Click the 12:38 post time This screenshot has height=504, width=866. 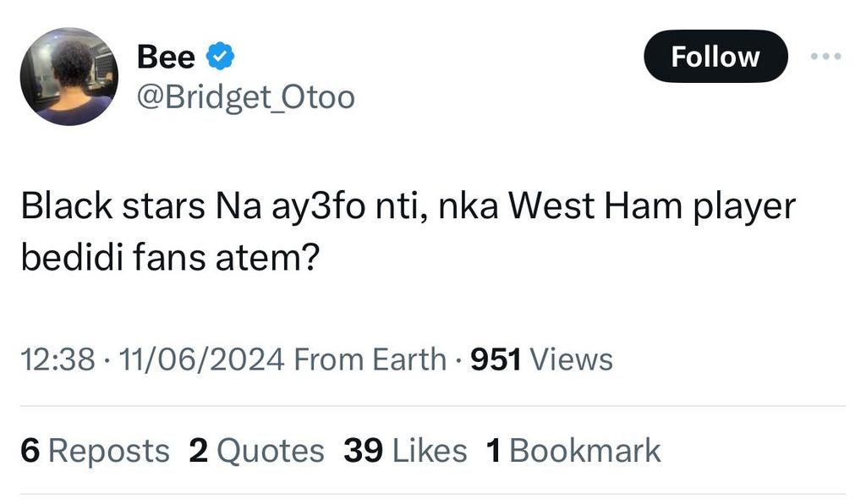pyautogui.click(x=57, y=359)
